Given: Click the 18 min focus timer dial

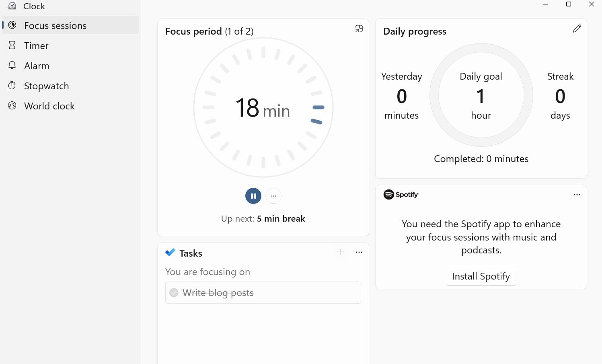Looking at the screenshot, I should click(263, 107).
